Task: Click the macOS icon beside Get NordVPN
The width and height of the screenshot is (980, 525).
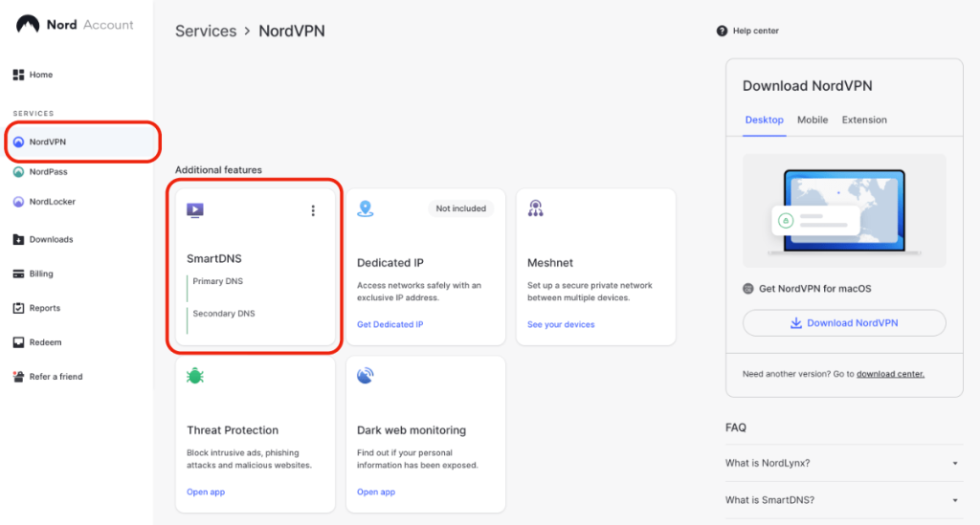Action: [748, 289]
